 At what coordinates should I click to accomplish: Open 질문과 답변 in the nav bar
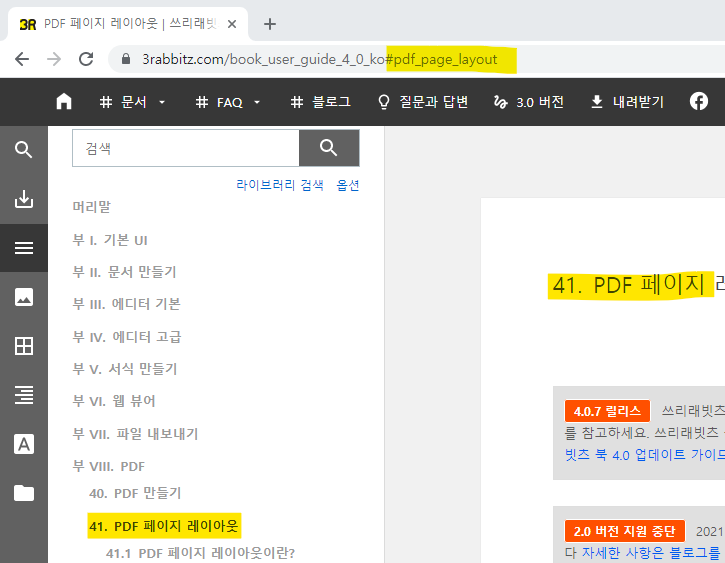tap(423, 102)
